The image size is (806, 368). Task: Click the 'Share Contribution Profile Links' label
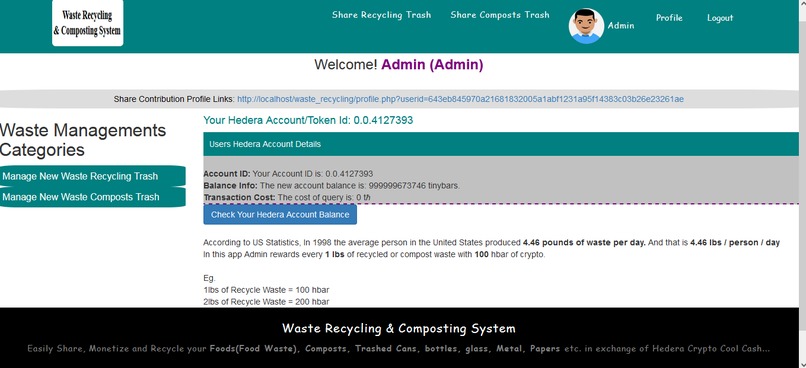point(174,99)
